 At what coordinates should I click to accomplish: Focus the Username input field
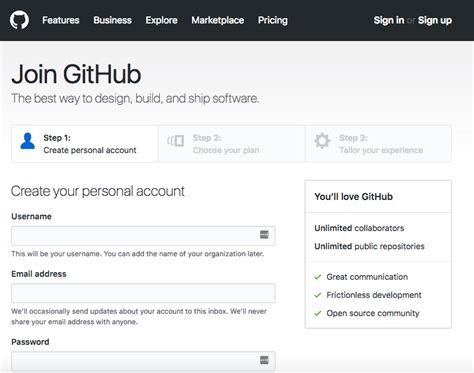(x=143, y=236)
